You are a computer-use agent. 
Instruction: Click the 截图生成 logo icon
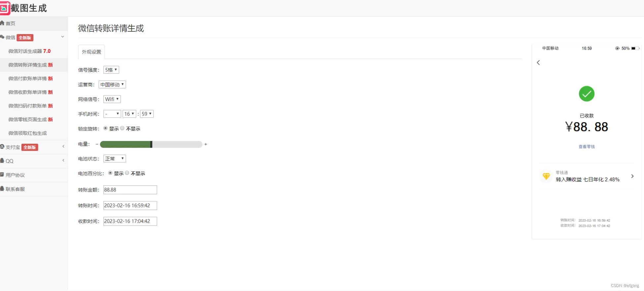tap(4, 8)
